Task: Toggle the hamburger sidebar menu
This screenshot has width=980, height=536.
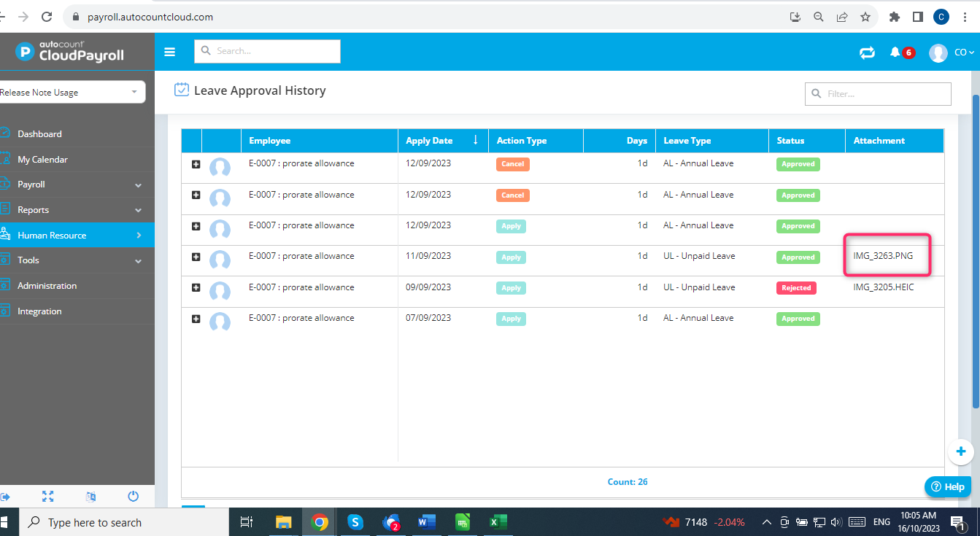Action: tap(170, 52)
